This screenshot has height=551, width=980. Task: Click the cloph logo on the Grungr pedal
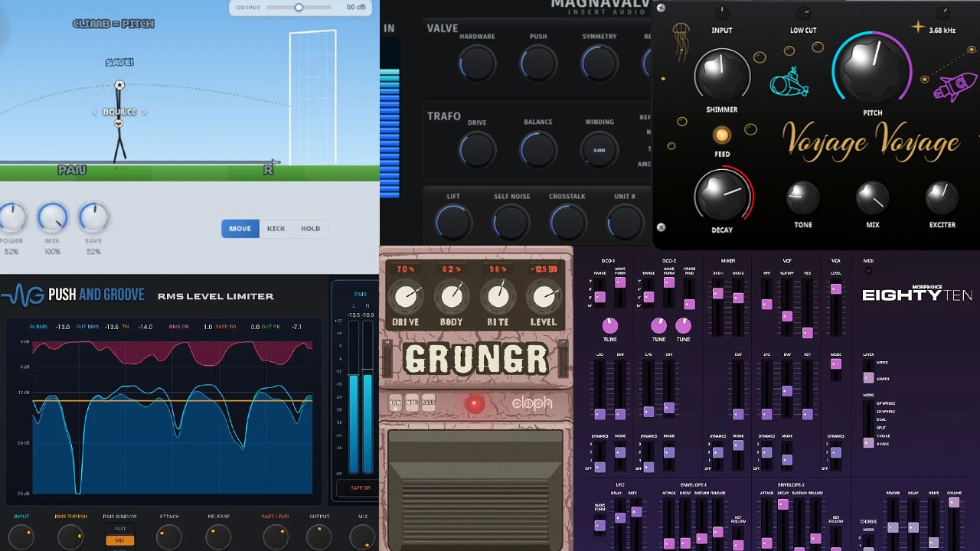pos(531,403)
